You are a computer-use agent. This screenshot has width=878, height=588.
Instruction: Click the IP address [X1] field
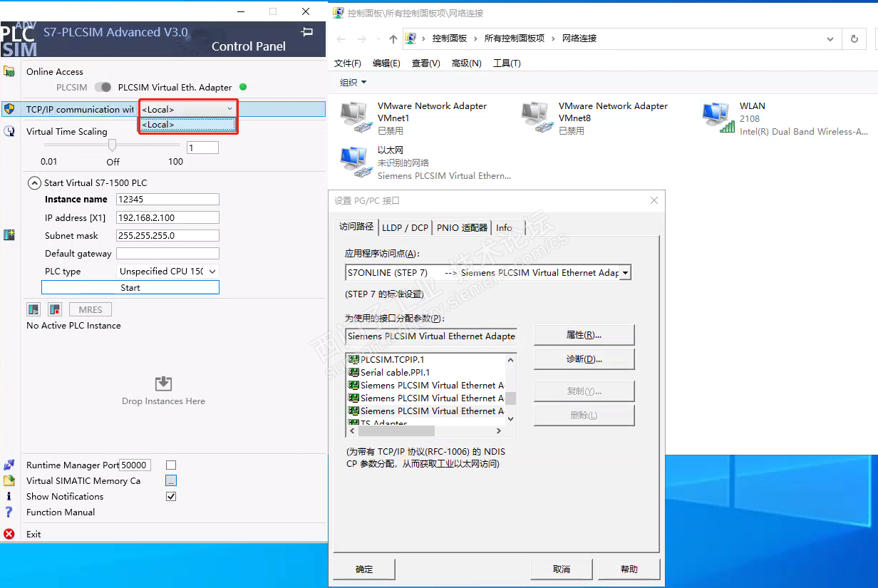pyautogui.click(x=167, y=217)
